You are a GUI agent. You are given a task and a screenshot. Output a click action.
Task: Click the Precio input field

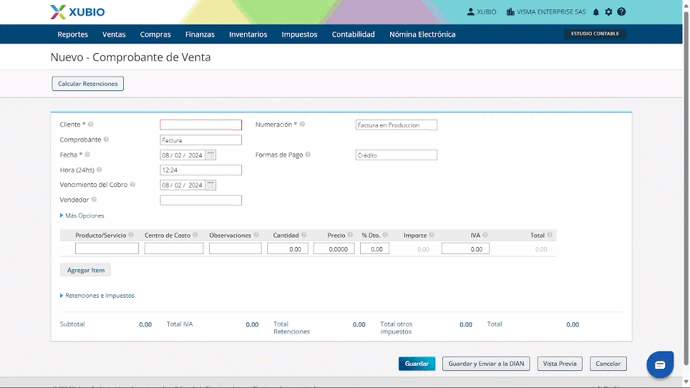[334, 249]
